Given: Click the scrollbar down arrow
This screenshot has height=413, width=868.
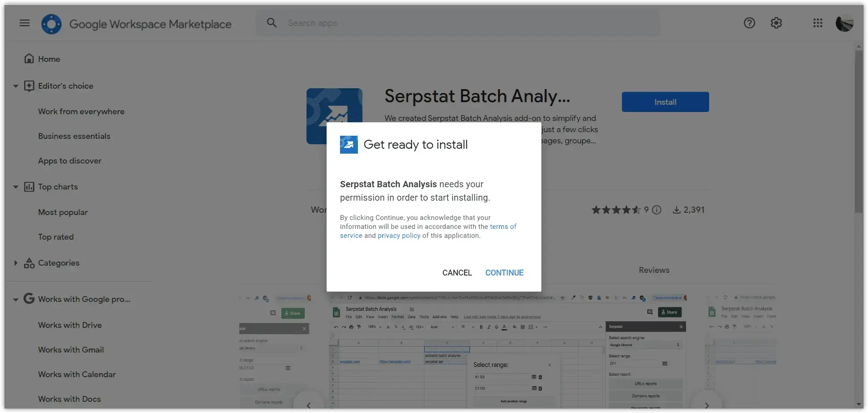Looking at the screenshot, I should coord(859,404).
